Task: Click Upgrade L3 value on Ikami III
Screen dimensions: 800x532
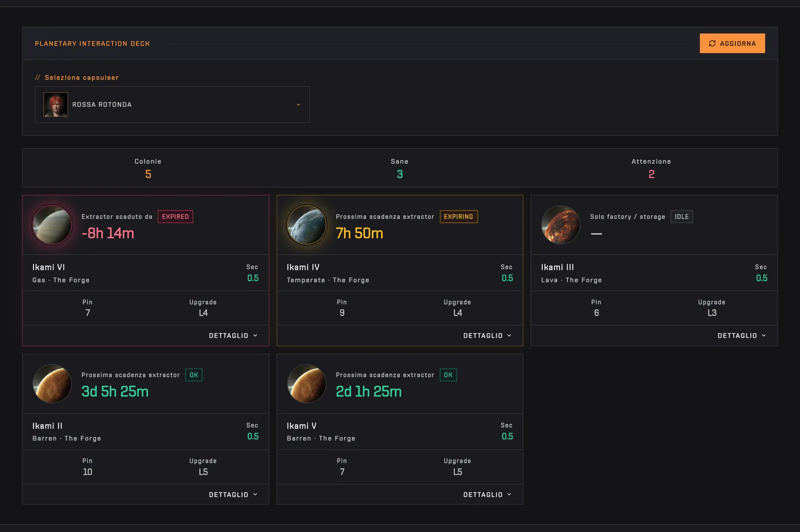Action: 712,313
